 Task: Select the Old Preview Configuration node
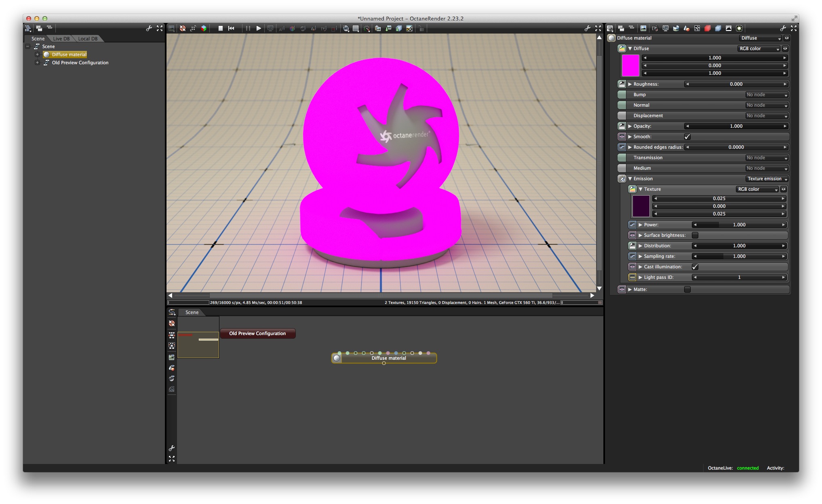tap(257, 333)
